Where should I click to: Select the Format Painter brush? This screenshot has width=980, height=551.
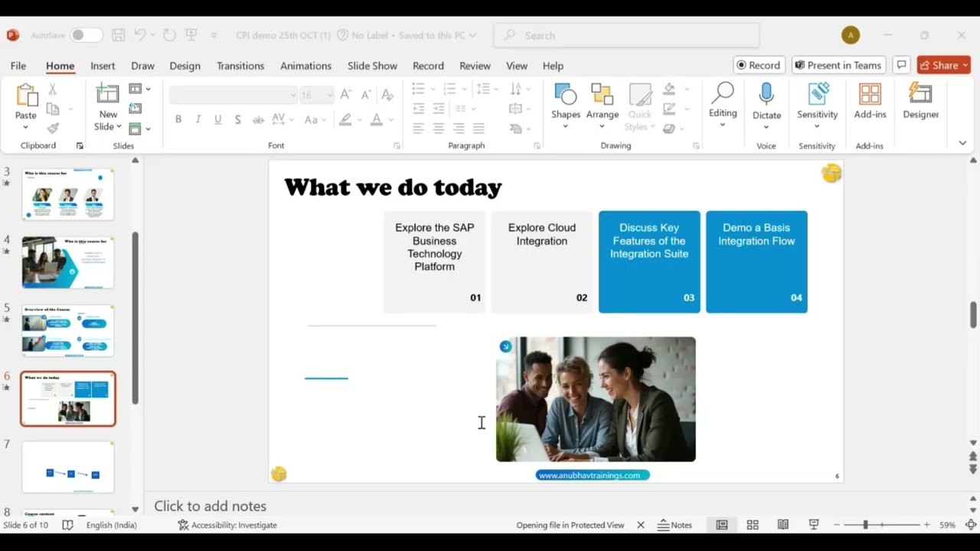click(53, 129)
